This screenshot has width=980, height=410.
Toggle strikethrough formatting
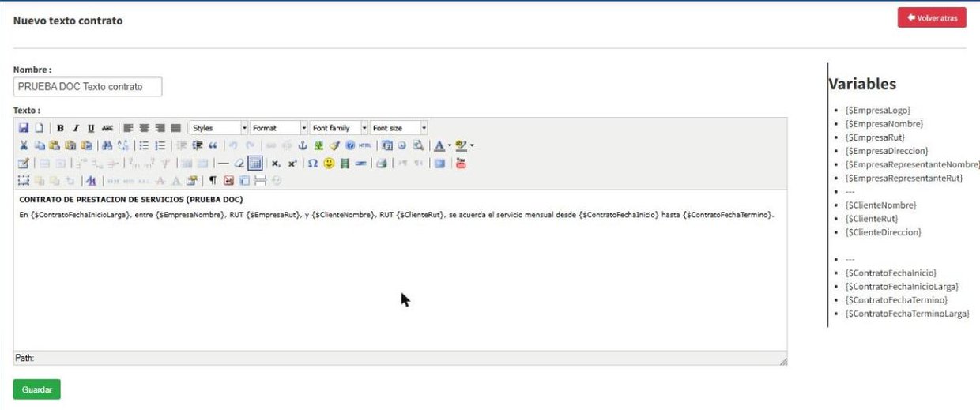(x=107, y=128)
